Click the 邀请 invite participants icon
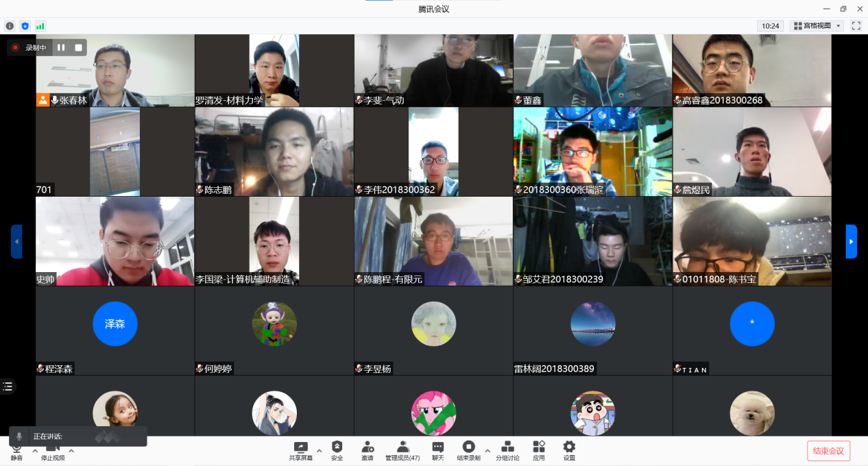868x466 pixels. click(367, 450)
